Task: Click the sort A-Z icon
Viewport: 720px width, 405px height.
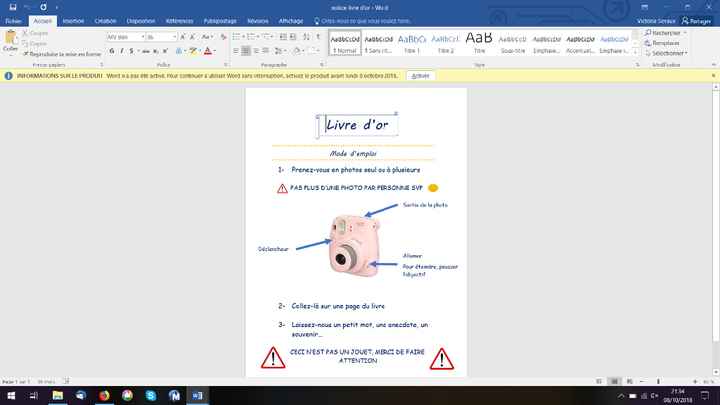Action: [307, 37]
